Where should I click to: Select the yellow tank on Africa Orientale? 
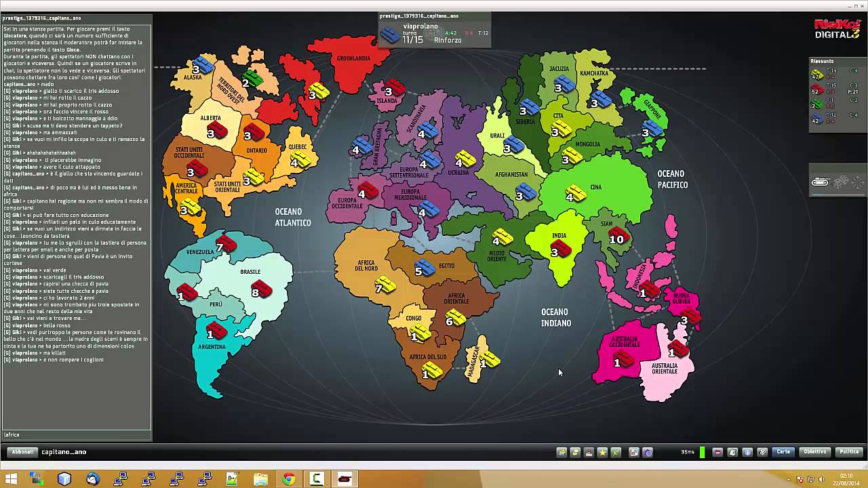[x=455, y=319]
